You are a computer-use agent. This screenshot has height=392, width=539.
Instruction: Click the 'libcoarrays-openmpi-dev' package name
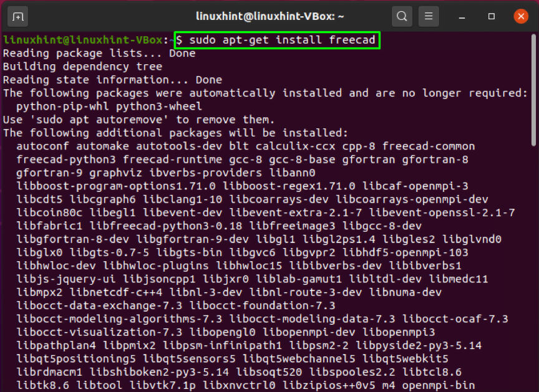pyautogui.click(x=412, y=199)
